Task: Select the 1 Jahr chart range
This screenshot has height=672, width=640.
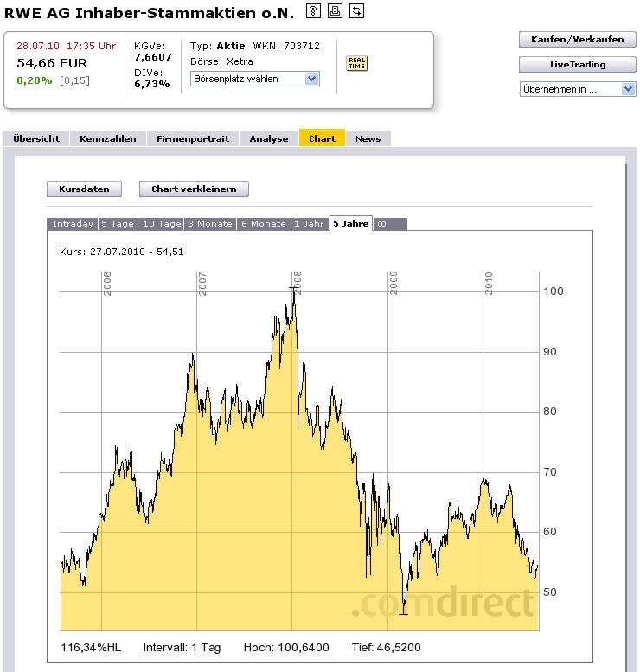Action: pos(310,223)
